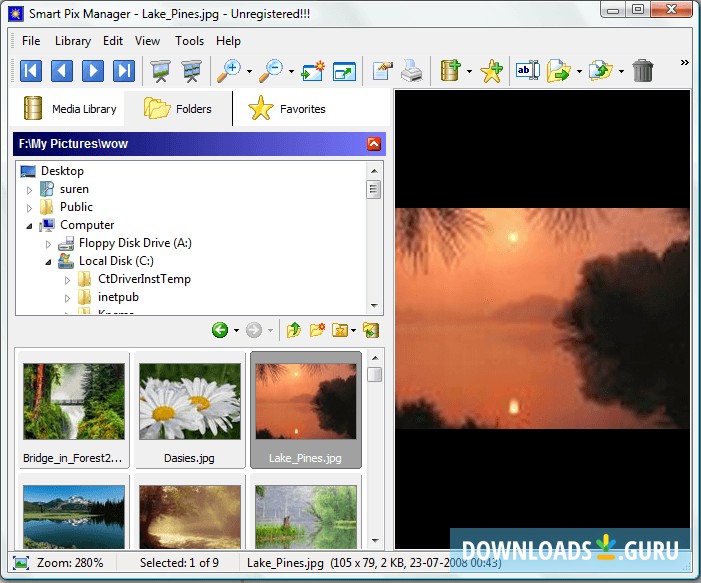701x583 pixels.
Task: Click the move to folder icon
Action: (600, 71)
